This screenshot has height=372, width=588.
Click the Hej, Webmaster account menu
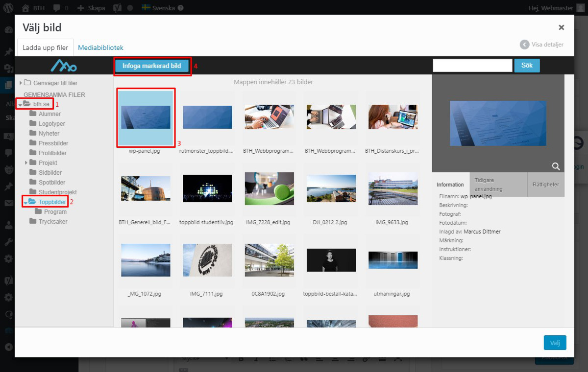[x=556, y=8]
